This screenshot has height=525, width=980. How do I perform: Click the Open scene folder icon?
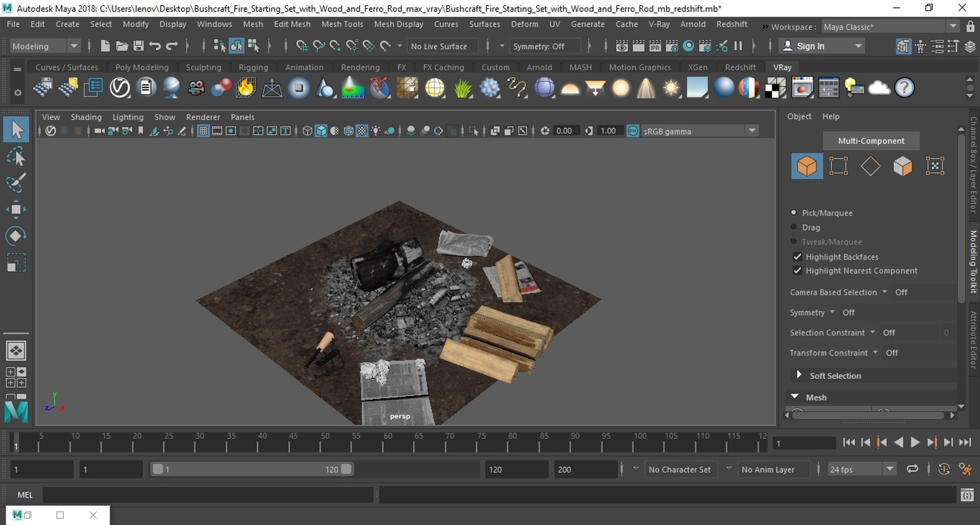pyautogui.click(x=121, y=46)
